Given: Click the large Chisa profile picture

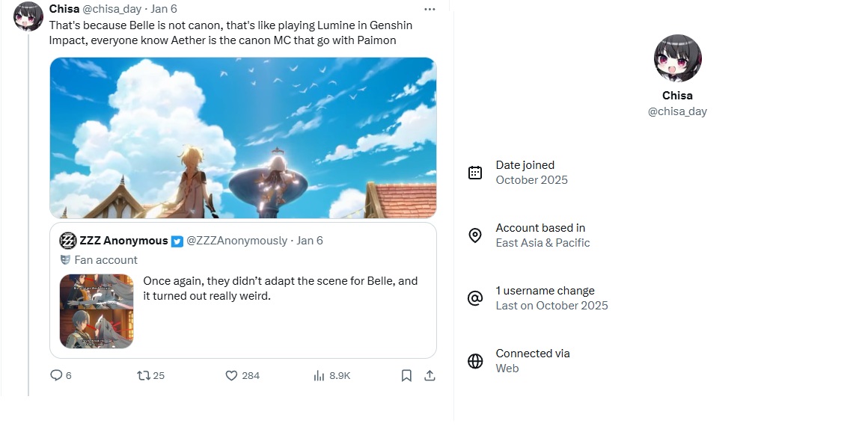Looking at the screenshot, I should [x=677, y=58].
